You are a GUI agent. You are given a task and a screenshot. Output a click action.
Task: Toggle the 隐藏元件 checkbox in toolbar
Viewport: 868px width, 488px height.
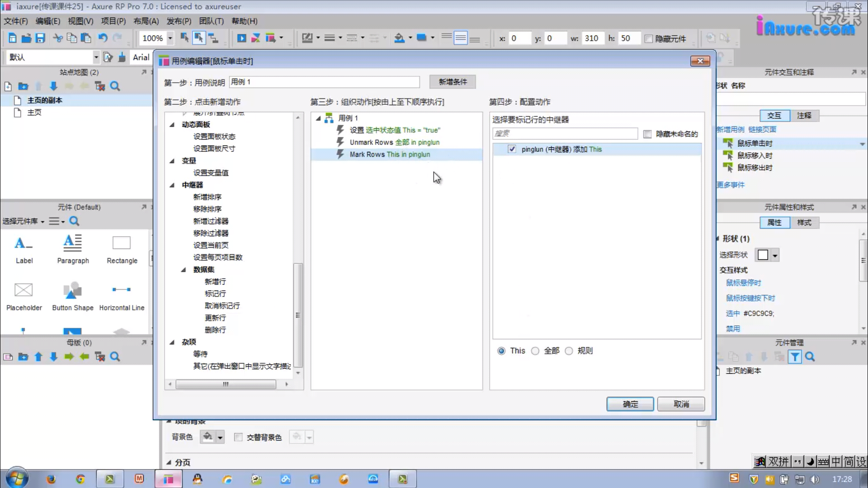pyautogui.click(x=649, y=39)
